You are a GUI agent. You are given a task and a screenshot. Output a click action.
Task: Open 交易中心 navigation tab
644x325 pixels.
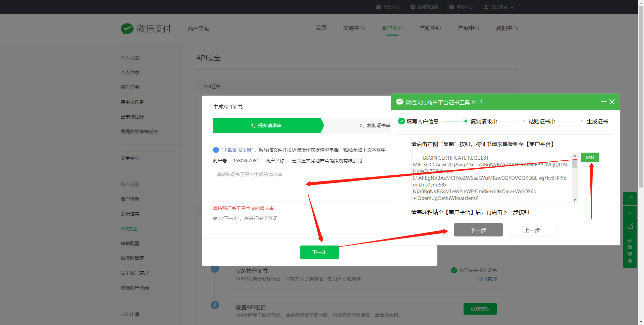(x=354, y=28)
